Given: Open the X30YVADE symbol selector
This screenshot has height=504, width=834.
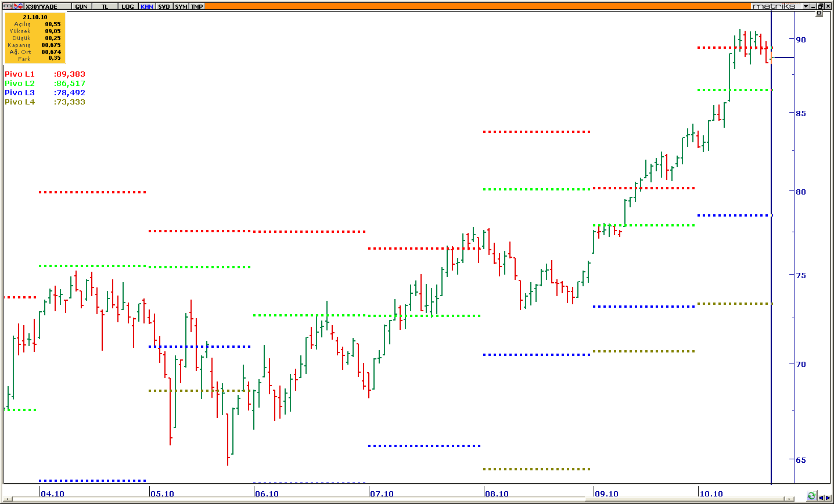Looking at the screenshot, I should point(42,6).
